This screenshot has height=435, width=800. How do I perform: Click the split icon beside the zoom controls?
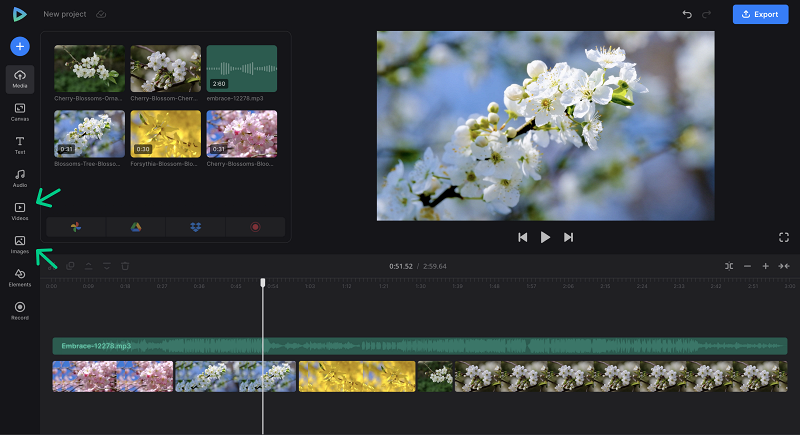tap(729, 266)
